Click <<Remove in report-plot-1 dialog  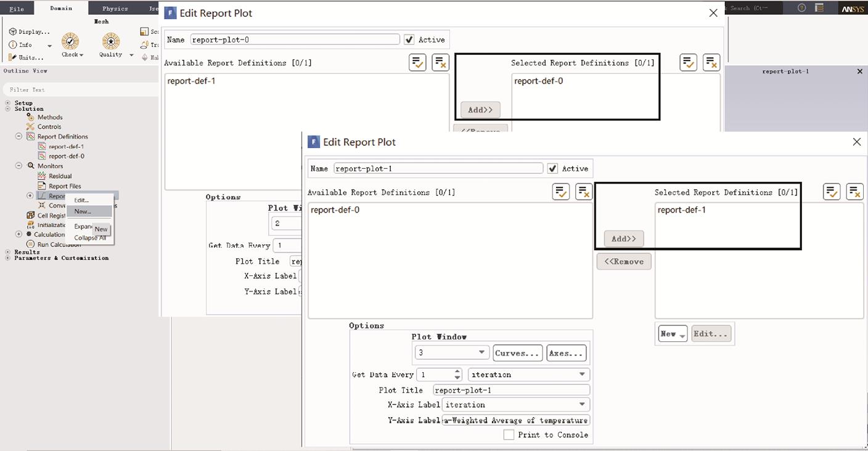624,261
